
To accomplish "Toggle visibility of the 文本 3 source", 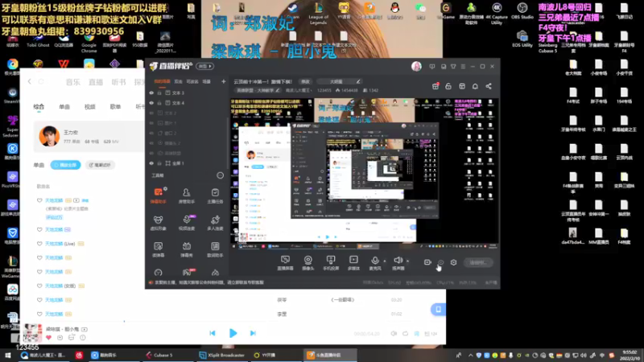I will coord(151,93).
